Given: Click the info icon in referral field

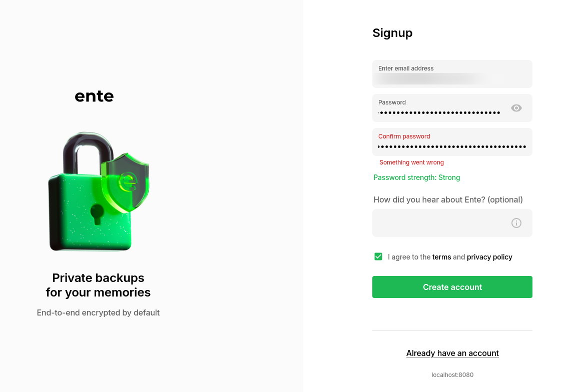Looking at the screenshot, I should click(516, 223).
